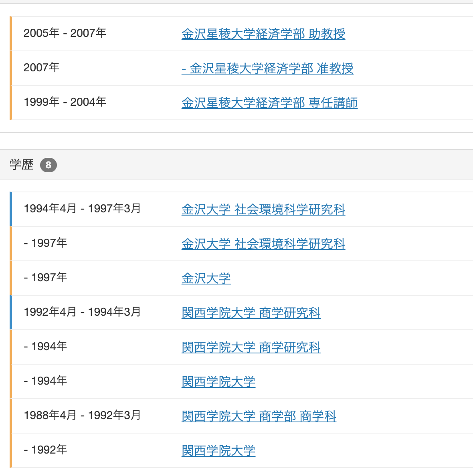
Task: Open 金沢大学 社会環境科学研究科 link dated 1994年4月 - 1997年3月
Action: click(263, 209)
